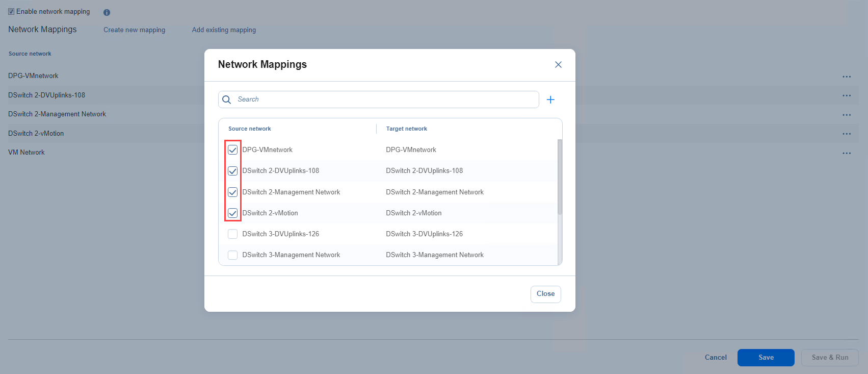Click the blue Save button

click(766, 358)
